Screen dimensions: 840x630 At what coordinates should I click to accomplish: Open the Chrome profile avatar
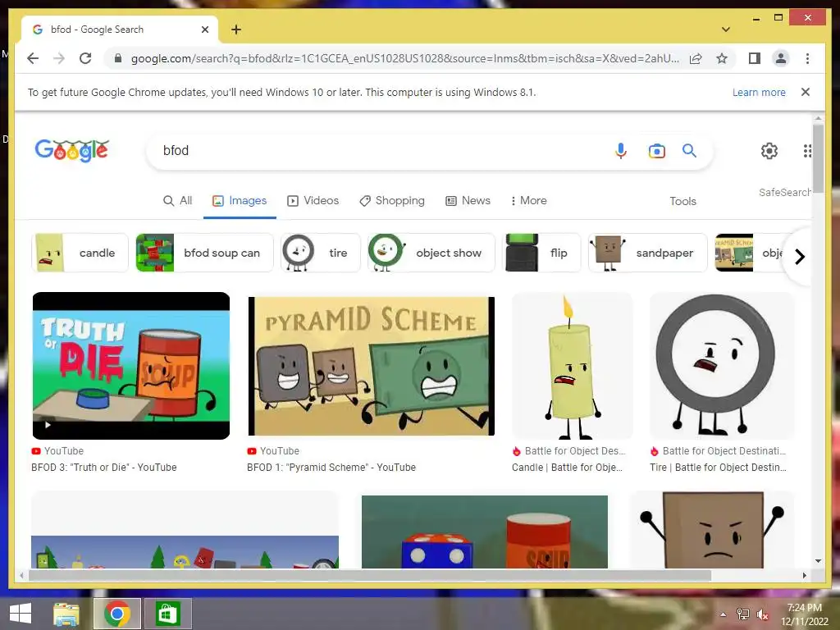coord(781,58)
